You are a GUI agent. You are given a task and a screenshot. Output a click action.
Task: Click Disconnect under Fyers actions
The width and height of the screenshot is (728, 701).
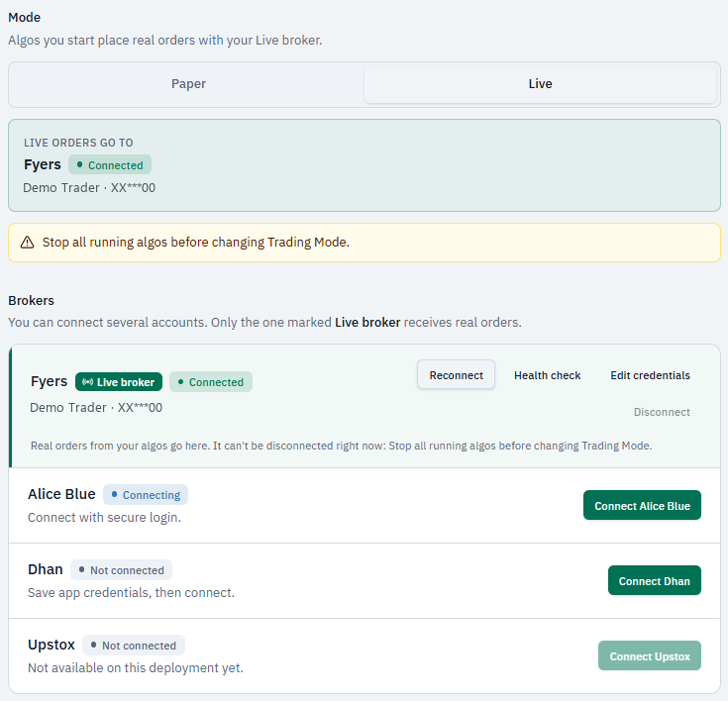click(x=662, y=412)
